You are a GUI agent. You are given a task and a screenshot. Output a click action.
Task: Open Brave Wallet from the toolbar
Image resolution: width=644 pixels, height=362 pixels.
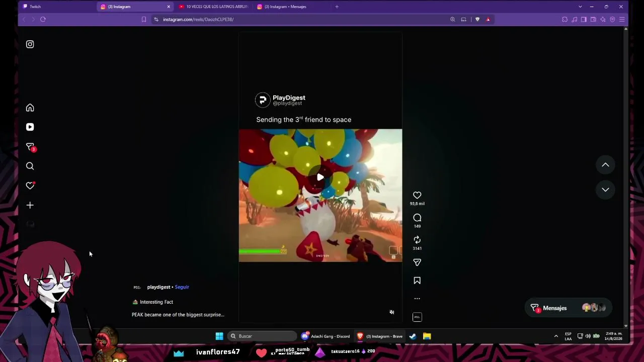[x=593, y=19]
